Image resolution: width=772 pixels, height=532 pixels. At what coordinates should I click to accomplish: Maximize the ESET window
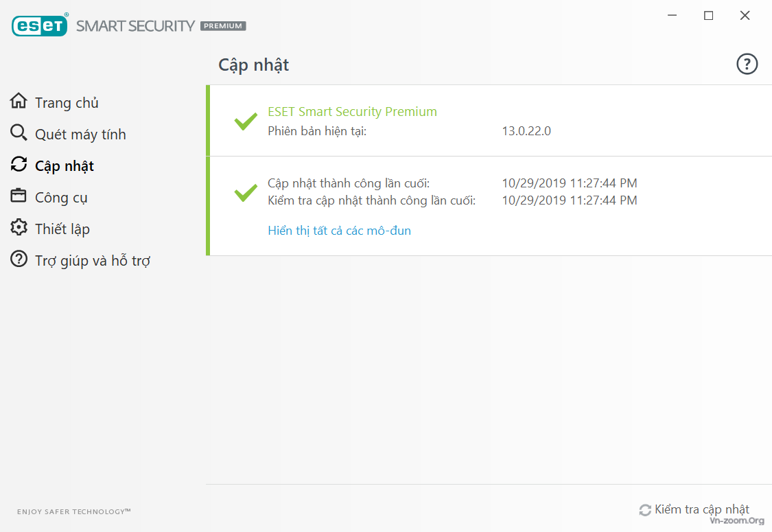(709, 16)
